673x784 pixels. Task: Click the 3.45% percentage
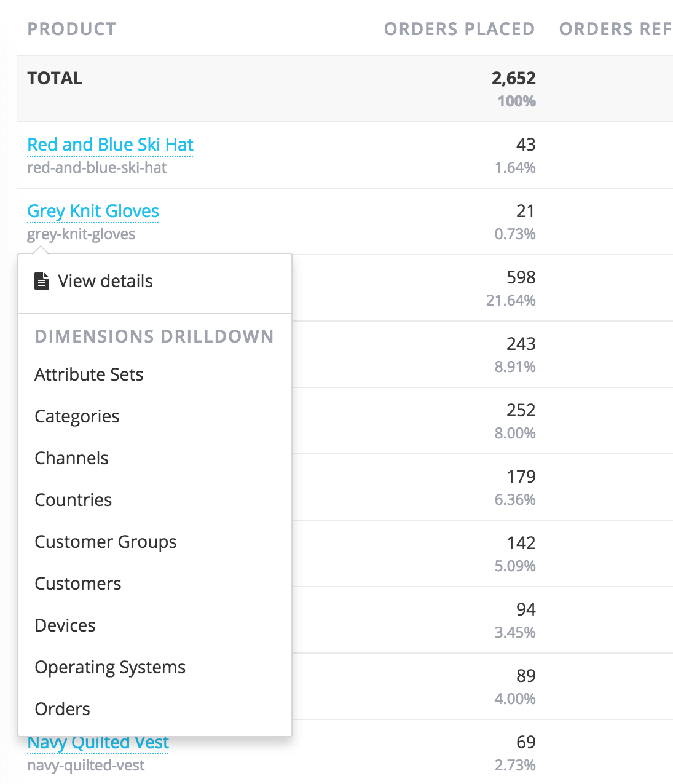pos(515,632)
